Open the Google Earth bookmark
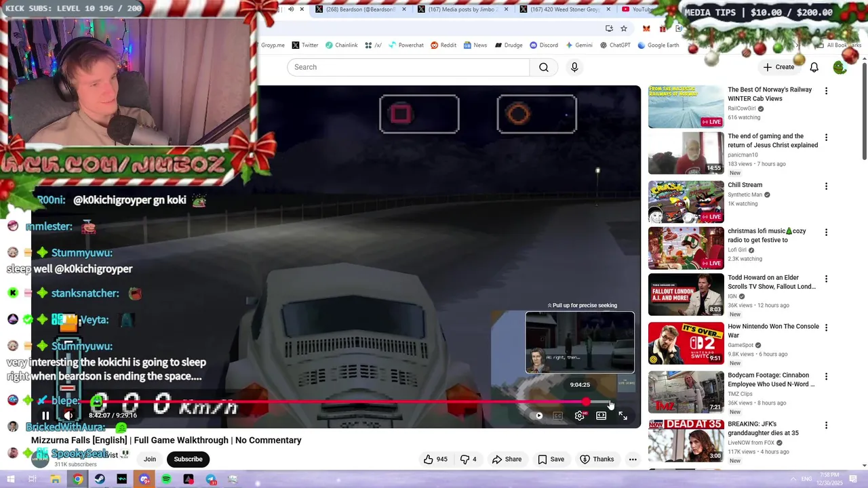The image size is (868, 488). pyautogui.click(x=658, y=45)
